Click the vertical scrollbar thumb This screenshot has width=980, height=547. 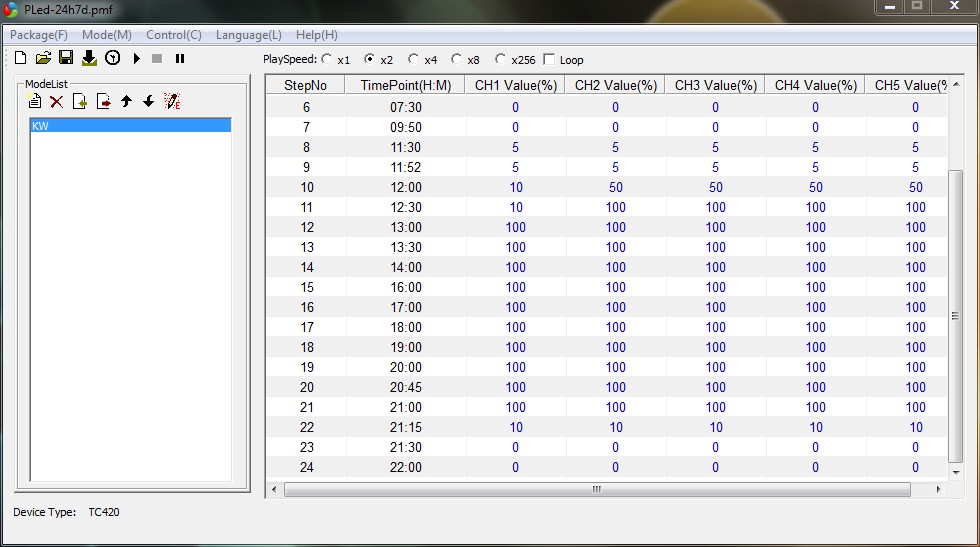956,316
